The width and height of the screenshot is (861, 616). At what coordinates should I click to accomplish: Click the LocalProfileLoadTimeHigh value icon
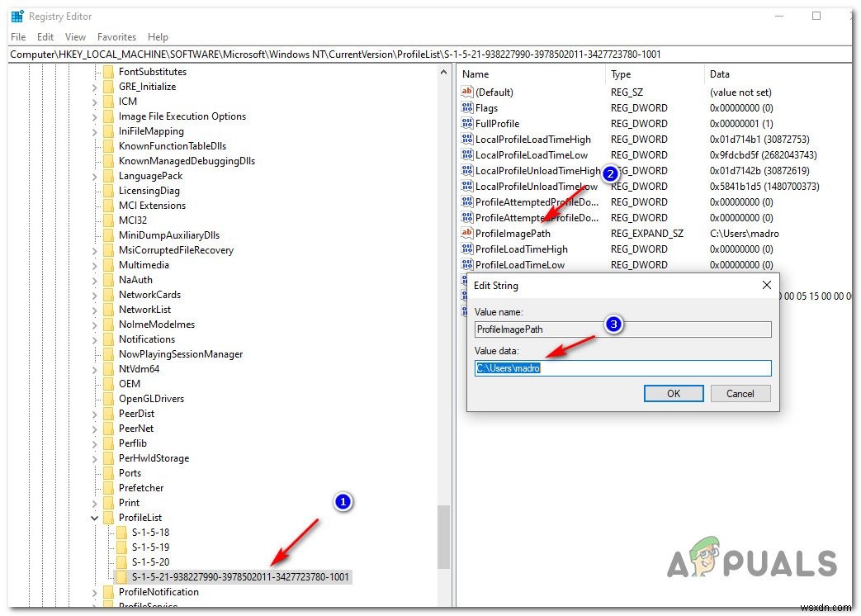466,140
